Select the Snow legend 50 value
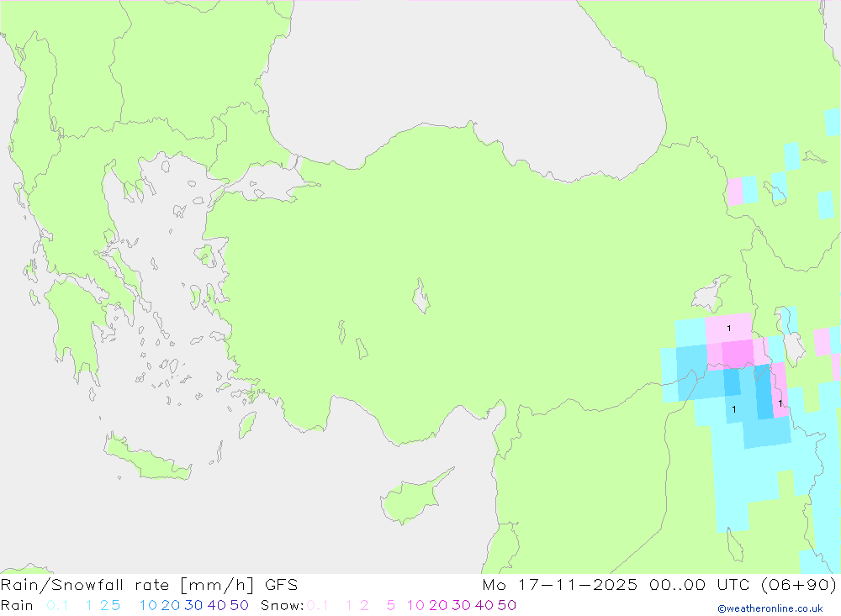This screenshot has width=841, height=616. pos(507,605)
